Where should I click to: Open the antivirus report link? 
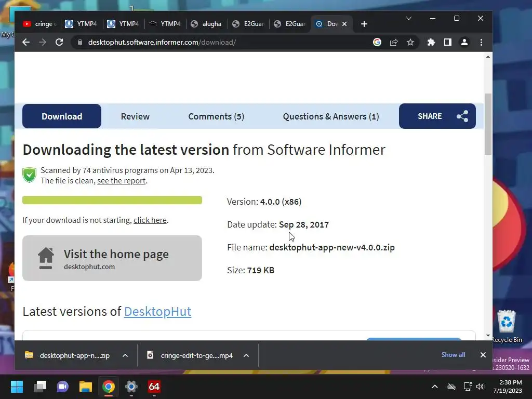[x=122, y=181]
